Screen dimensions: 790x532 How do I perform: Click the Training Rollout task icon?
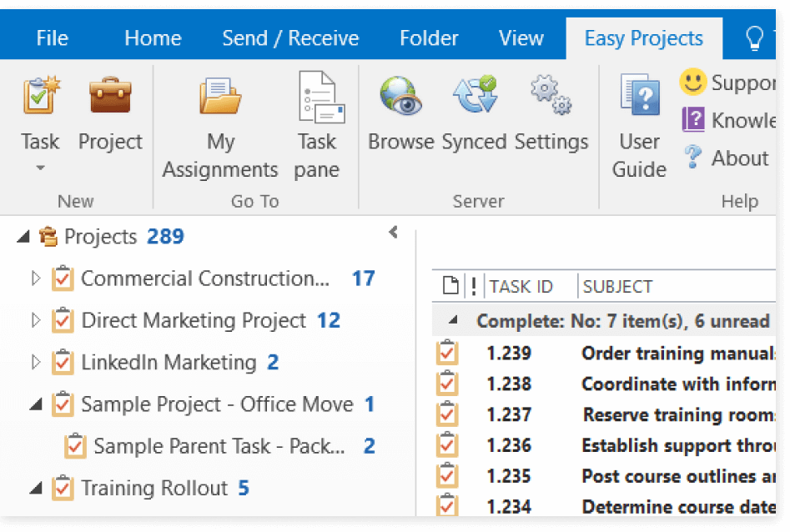click(x=63, y=488)
